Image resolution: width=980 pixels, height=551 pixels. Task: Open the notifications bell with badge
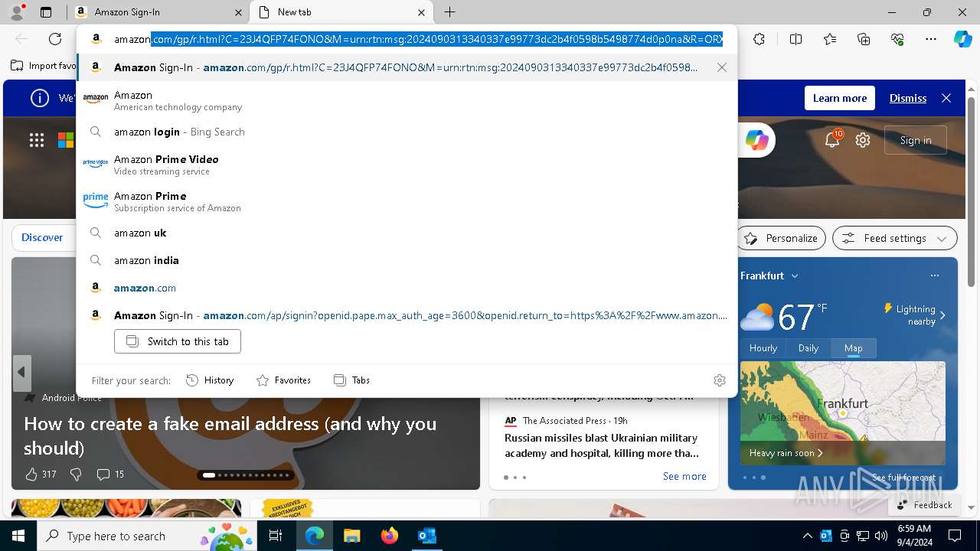point(832,140)
